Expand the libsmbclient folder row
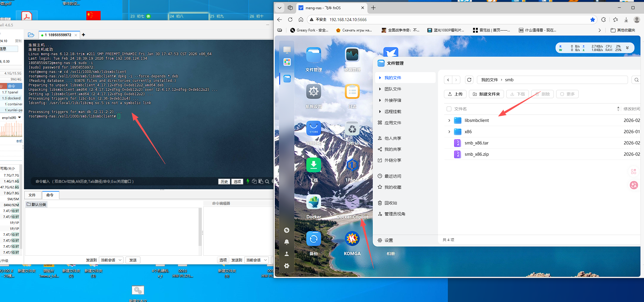This screenshot has width=644, height=302. pyautogui.click(x=449, y=120)
